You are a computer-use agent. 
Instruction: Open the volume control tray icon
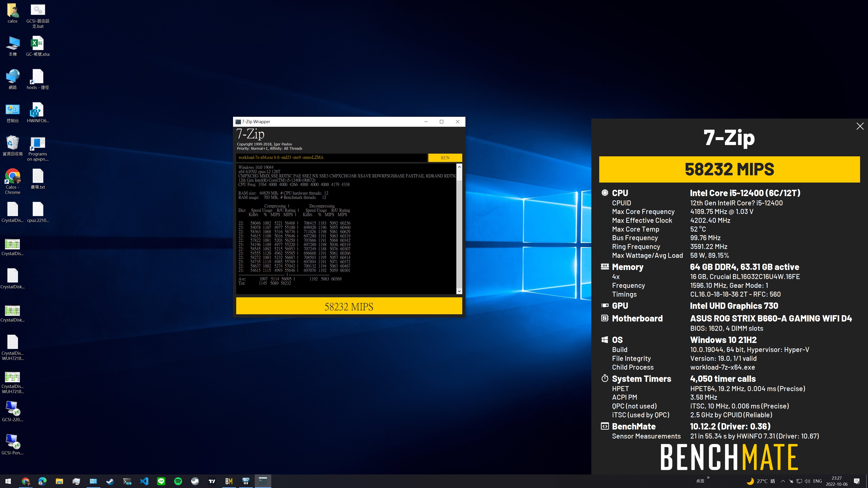pos(807,481)
